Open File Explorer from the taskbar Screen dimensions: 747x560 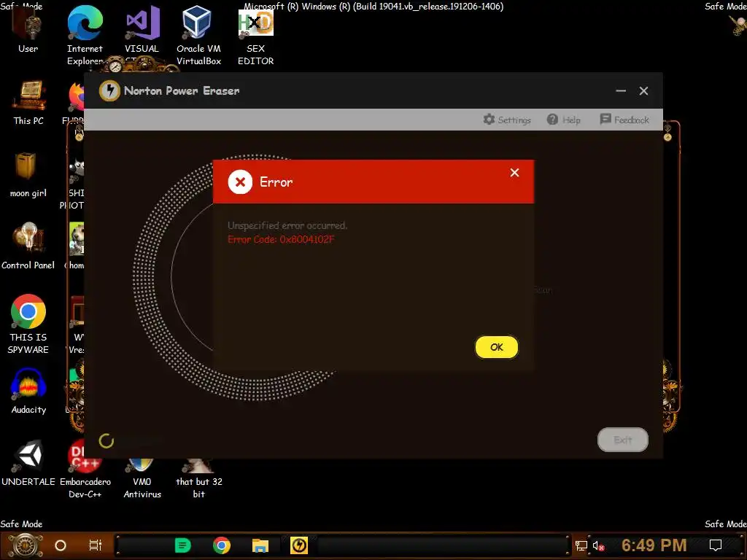point(260,545)
